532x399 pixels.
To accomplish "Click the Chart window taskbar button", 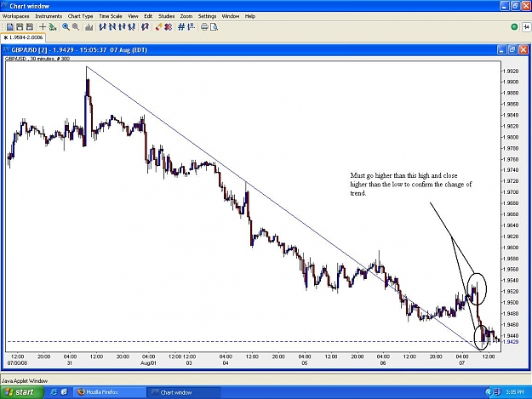I will pyautogui.click(x=184, y=392).
